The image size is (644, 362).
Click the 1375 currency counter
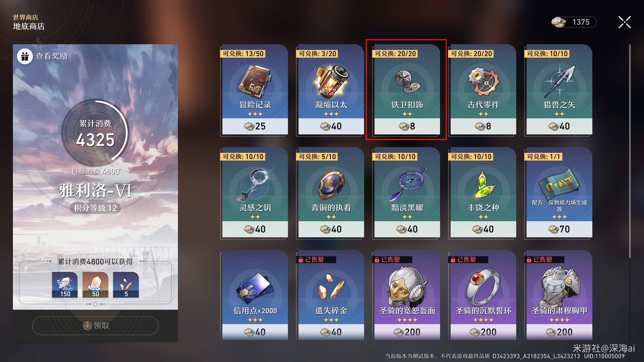[574, 22]
